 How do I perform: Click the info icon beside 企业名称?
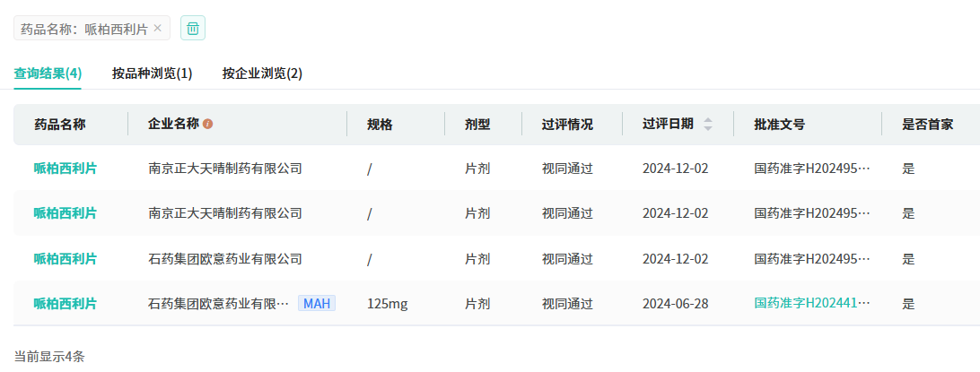[x=208, y=125]
